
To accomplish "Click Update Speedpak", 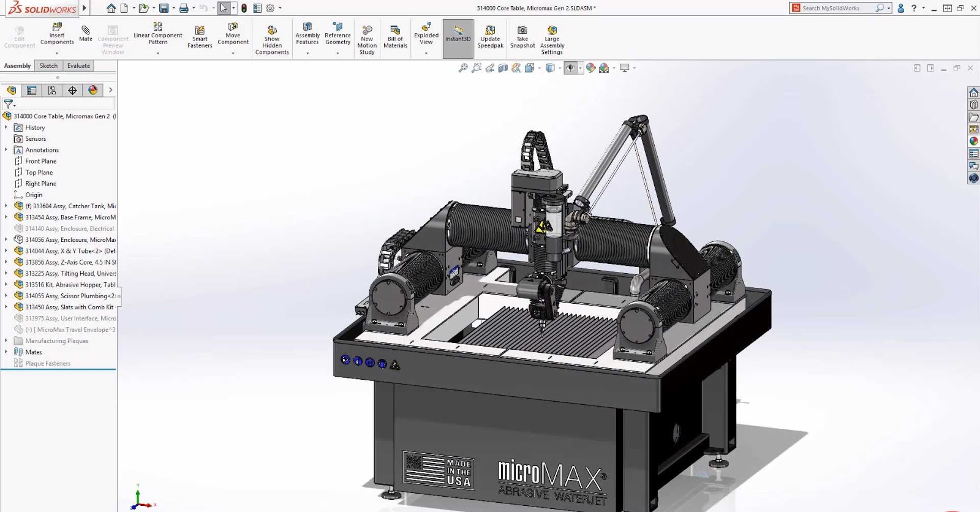I will tap(490, 37).
